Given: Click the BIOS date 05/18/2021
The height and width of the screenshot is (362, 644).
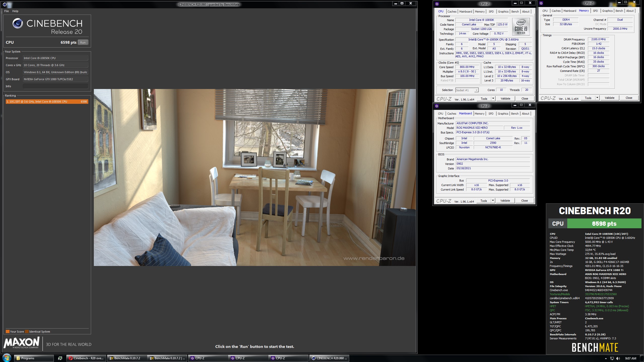Looking at the screenshot, I should (x=493, y=168).
